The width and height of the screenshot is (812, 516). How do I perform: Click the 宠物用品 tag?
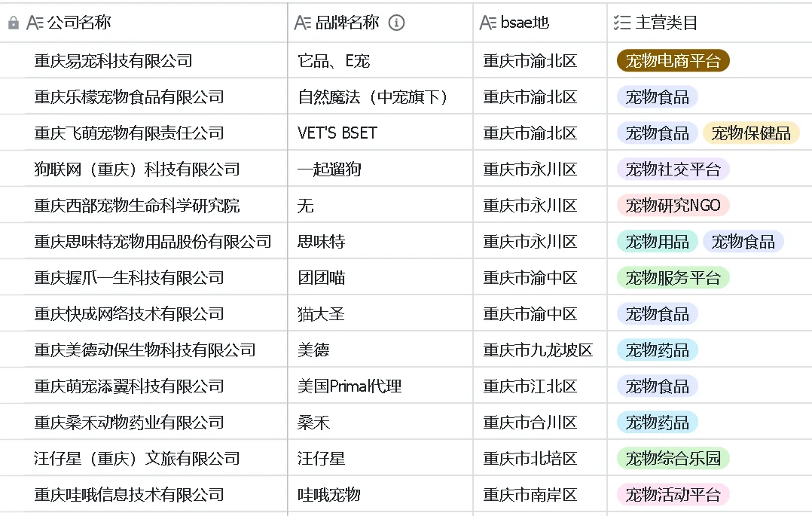657,241
